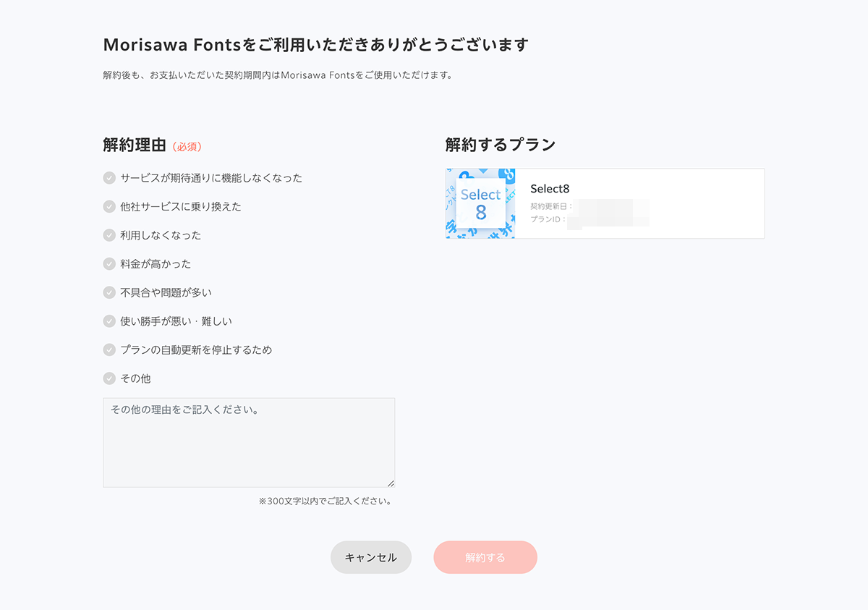Viewport: 868px width, 610px height.
Task: Click the check icon beside サービスが期待通りに機能しなくなった
Action: 109,177
